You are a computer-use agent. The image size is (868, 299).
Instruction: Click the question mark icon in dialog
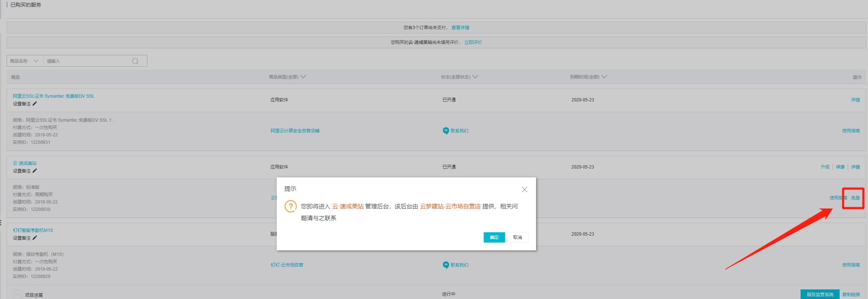coord(290,206)
